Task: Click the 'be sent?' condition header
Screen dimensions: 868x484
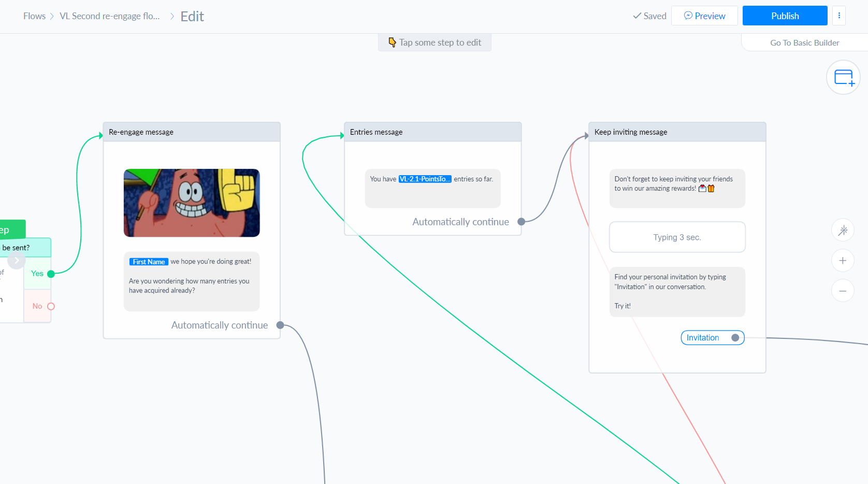Action: (25, 248)
